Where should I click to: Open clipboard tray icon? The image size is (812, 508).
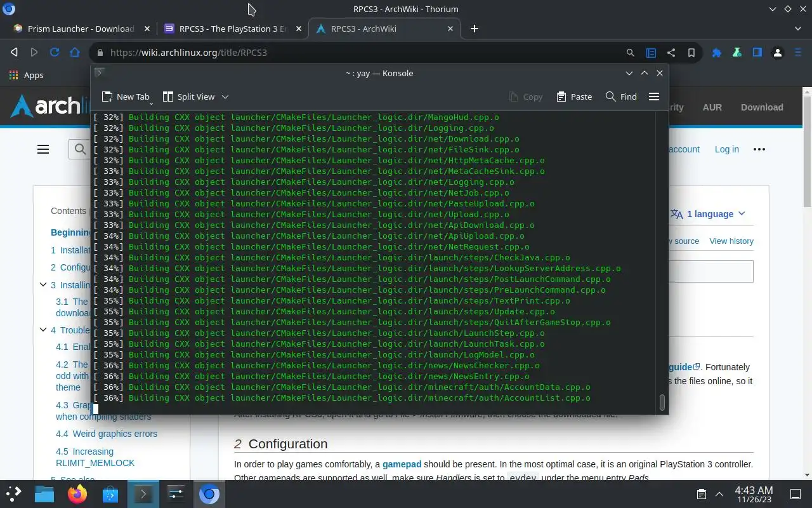tap(701, 493)
